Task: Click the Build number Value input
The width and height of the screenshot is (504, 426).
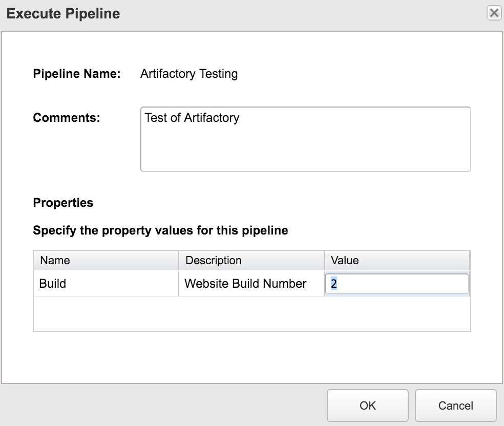Action: tap(397, 284)
